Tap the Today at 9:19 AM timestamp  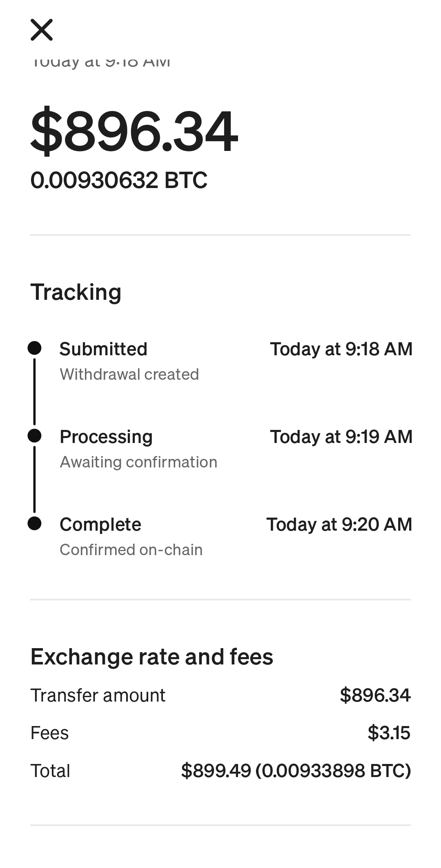tap(341, 437)
